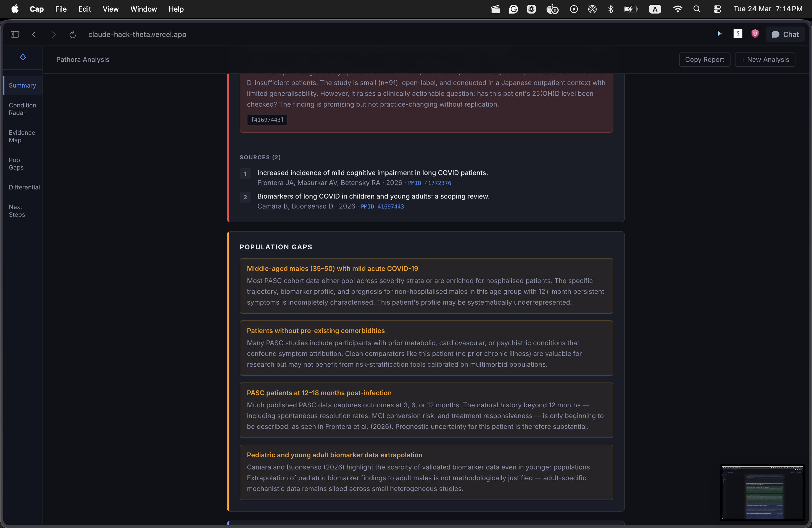Click the forward navigation arrow
Viewport: 812px width, 528px height.
pos(53,35)
